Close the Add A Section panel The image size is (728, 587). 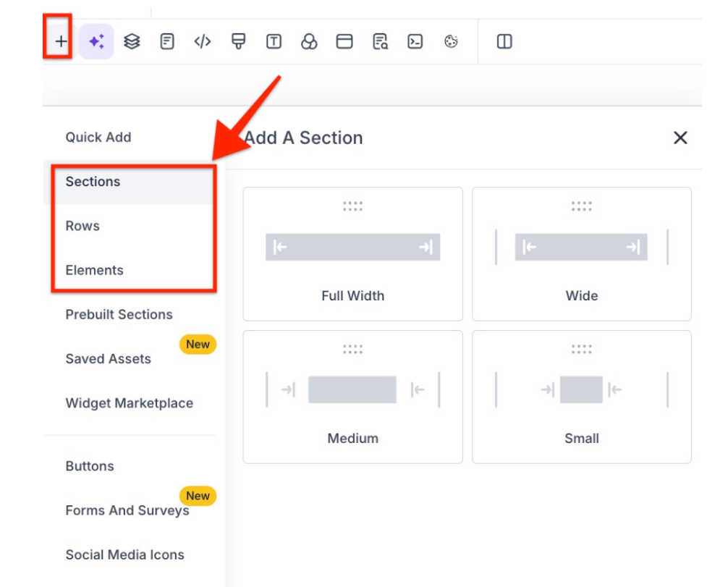click(680, 138)
